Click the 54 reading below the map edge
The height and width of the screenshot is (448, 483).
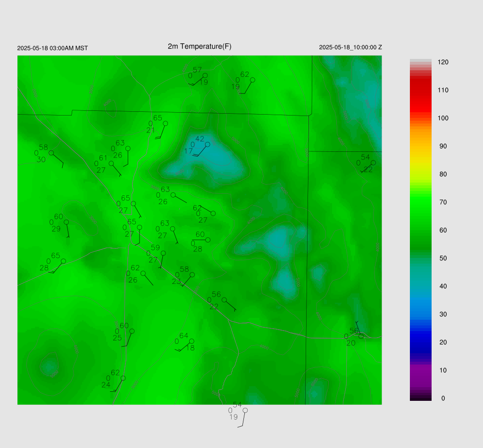click(x=237, y=405)
